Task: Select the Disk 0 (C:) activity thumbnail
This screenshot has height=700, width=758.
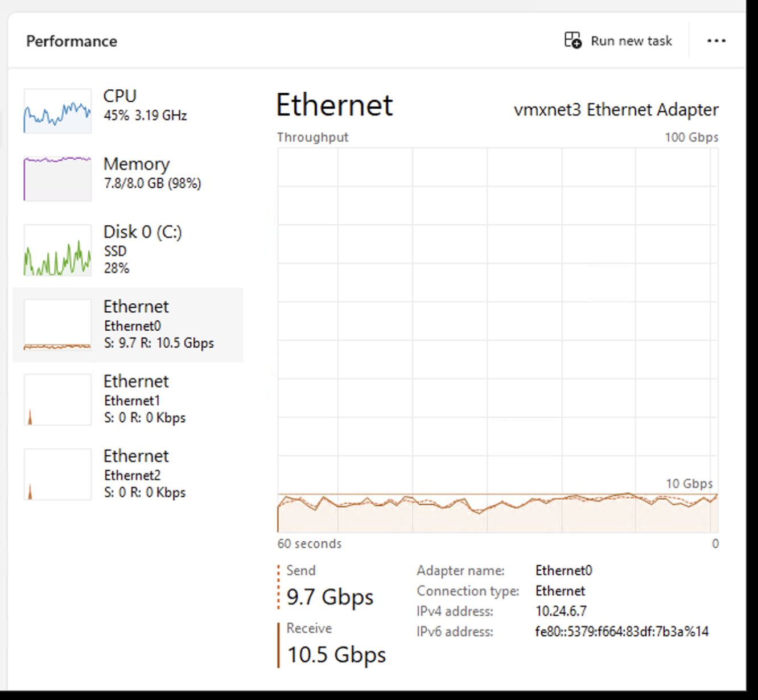Action: click(x=57, y=250)
